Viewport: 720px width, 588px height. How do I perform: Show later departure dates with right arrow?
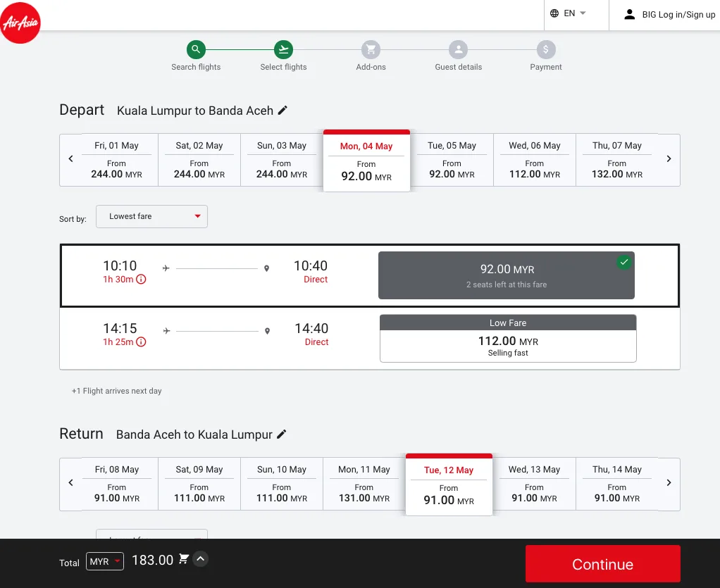click(669, 159)
